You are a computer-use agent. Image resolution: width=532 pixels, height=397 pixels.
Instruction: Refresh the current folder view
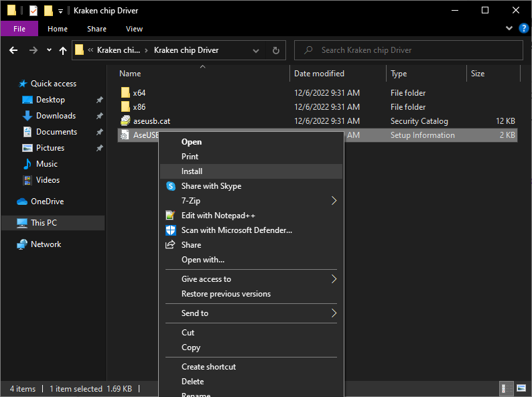tap(275, 50)
